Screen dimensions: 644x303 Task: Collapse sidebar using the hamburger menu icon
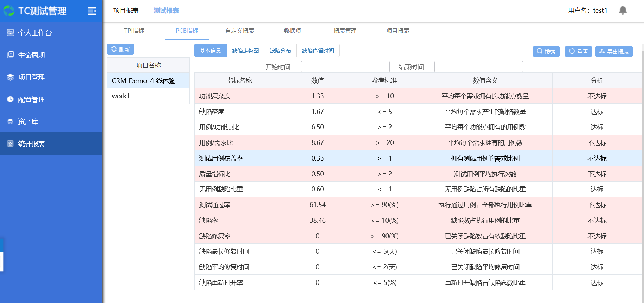pyautogui.click(x=92, y=11)
